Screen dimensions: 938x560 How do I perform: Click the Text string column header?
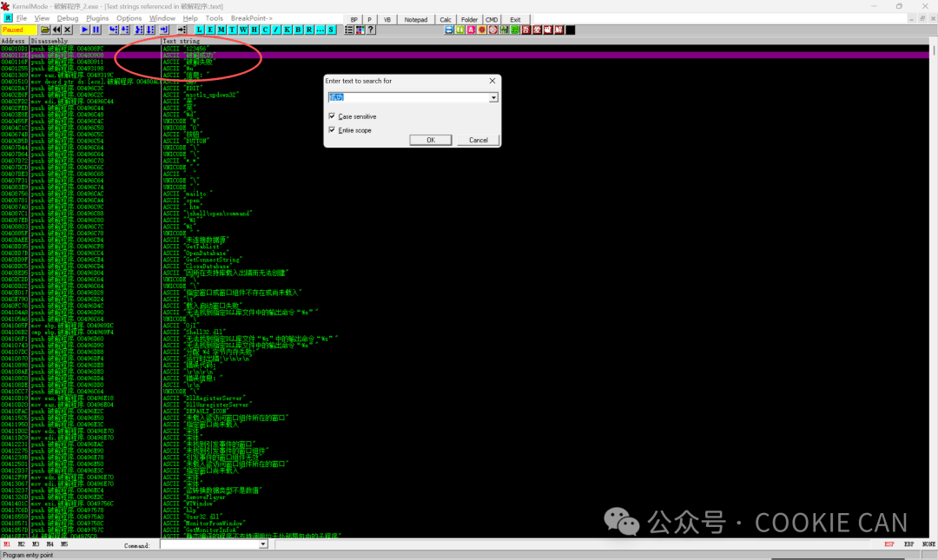point(181,41)
